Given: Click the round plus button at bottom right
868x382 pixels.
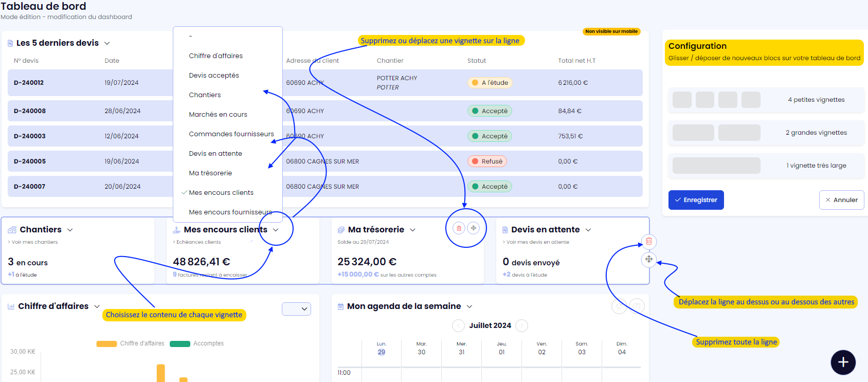Looking at the screenshot, I should [x=843, y=362].
